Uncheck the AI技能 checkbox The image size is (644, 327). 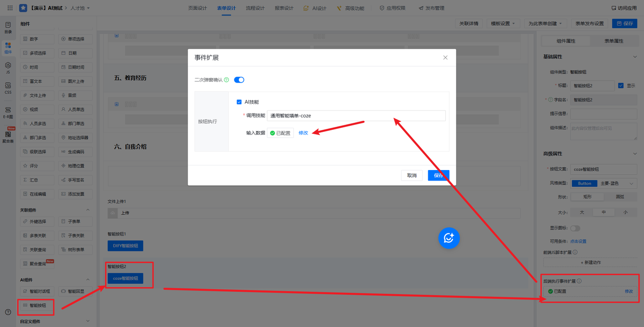point(239,102)
